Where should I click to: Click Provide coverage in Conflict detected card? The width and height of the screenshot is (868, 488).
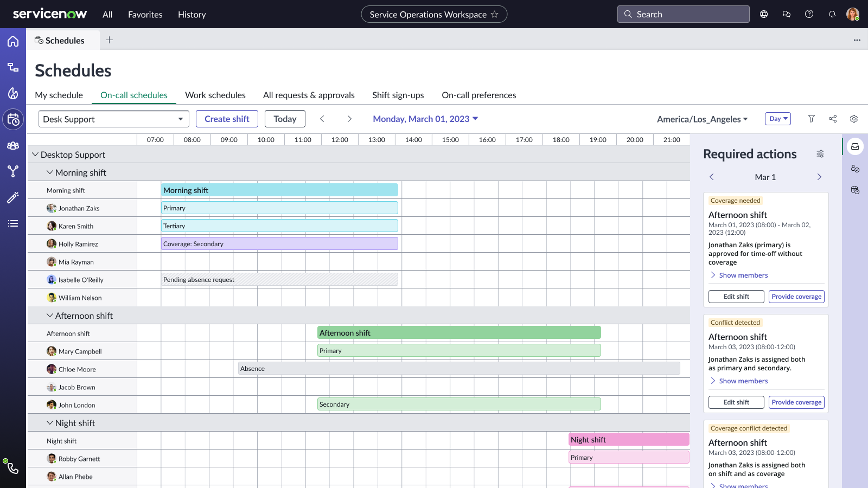click(x=796, y=402)
